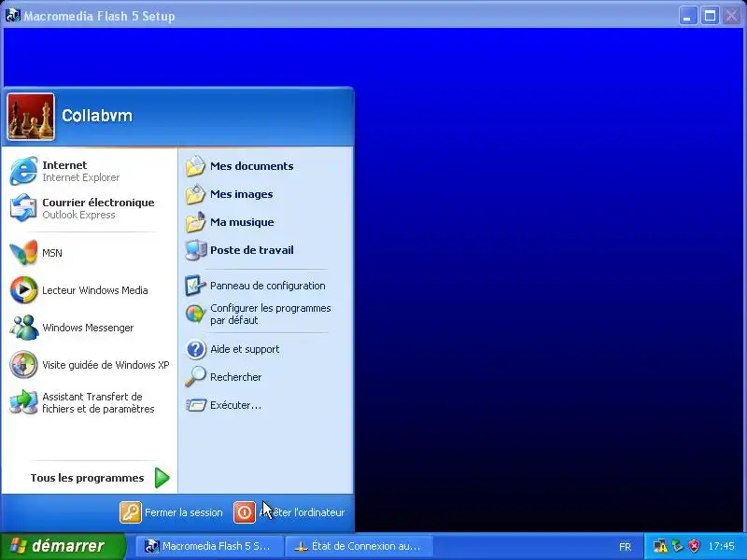Click the default programs configuration icon

tap(195, 314)
